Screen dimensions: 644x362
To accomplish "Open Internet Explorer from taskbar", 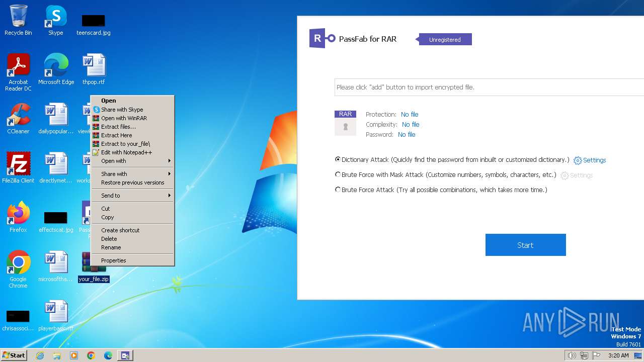I will 40,355.
